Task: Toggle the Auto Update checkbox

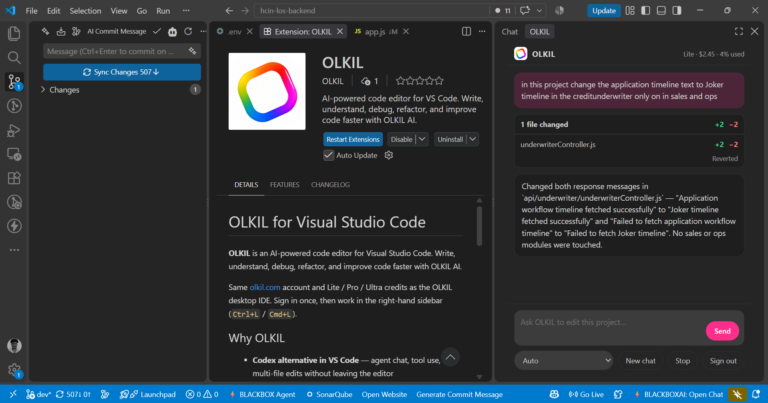Action: [x=329, y=155]
